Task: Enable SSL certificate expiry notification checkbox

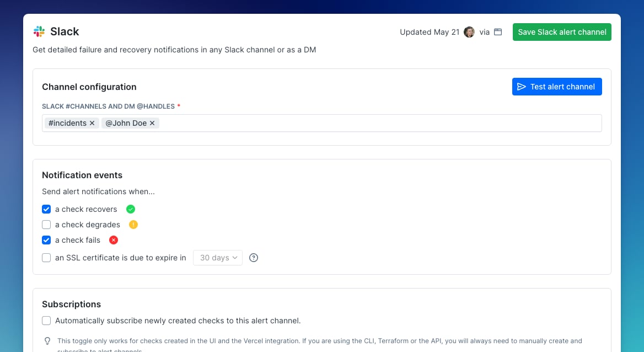Action: [46, 258]
